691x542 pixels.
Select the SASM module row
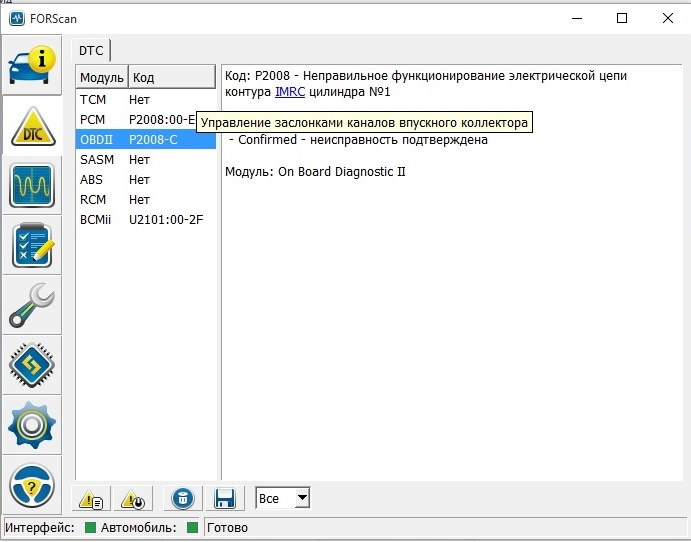click(x=146, y=160)
